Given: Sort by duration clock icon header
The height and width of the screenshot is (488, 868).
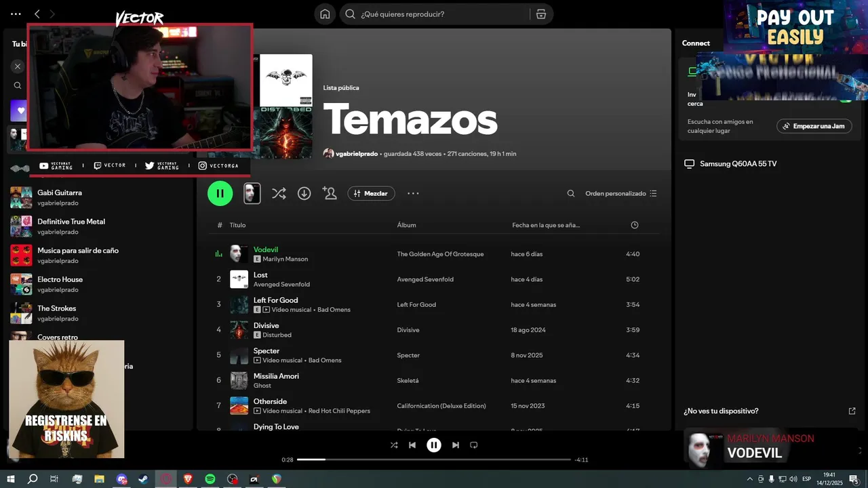Looking at the screenshot, I should tap(634, 225).
